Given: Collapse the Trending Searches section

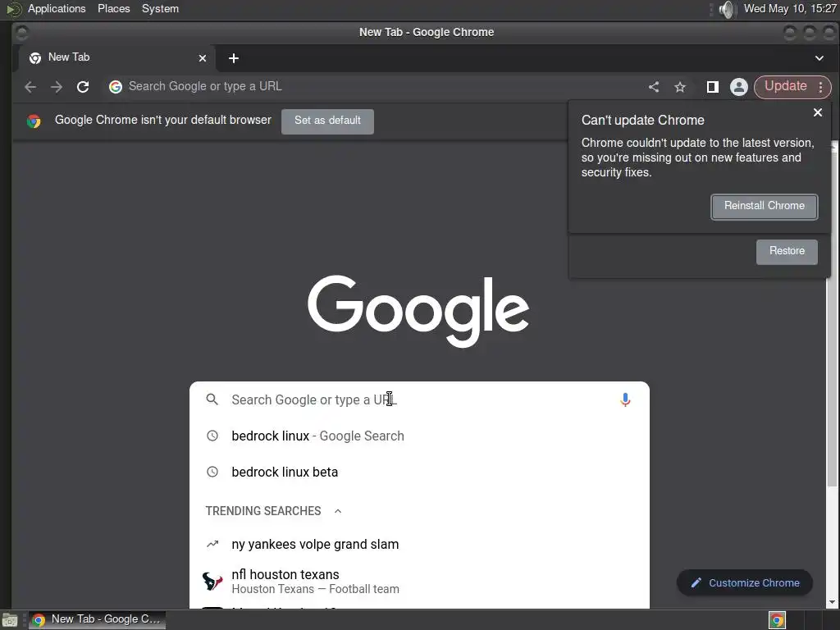Looking at the screenshot, I should coord(338,511).
